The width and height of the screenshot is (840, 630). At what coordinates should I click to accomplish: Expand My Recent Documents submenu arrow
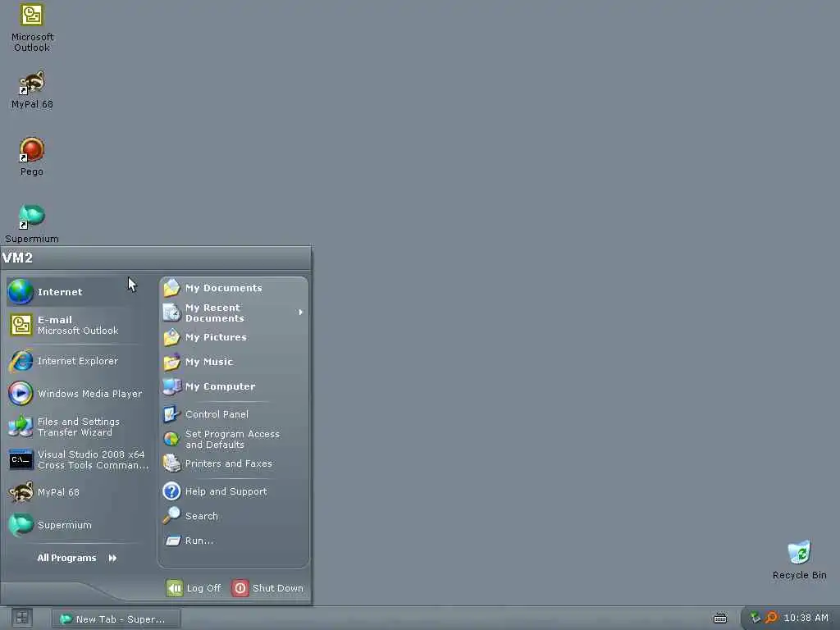[x=300, y=313]
